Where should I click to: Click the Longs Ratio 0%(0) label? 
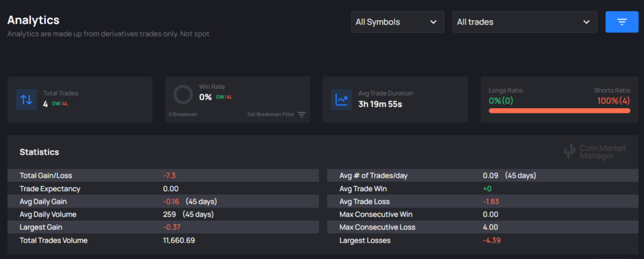[501, 101]
